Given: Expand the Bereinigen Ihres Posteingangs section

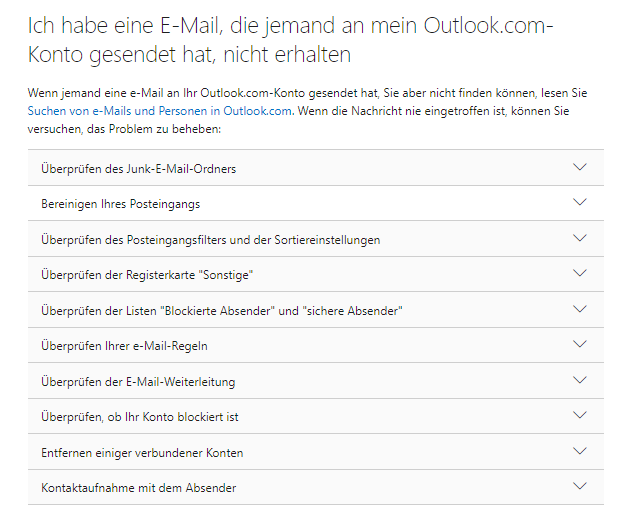Looking at the screenshot, I should click(316, 203).
